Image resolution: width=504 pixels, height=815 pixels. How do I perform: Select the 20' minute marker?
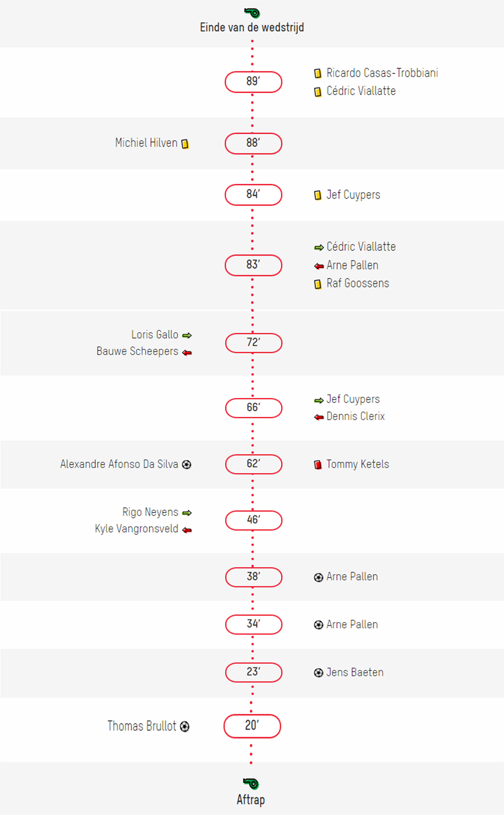(252, 726)
